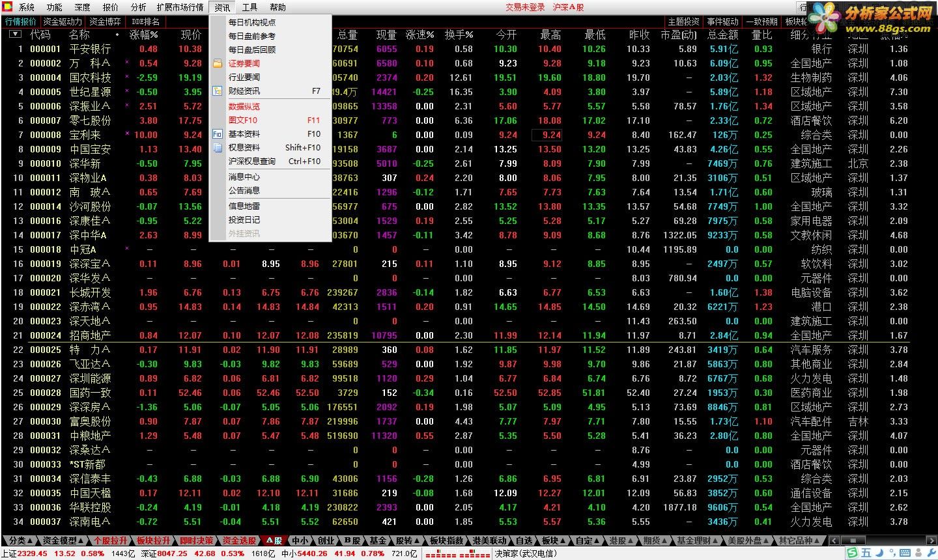The width and height of the screenshot is (938, 560).
Task: Open the 帮助 menu
Action: pos(277,7)
